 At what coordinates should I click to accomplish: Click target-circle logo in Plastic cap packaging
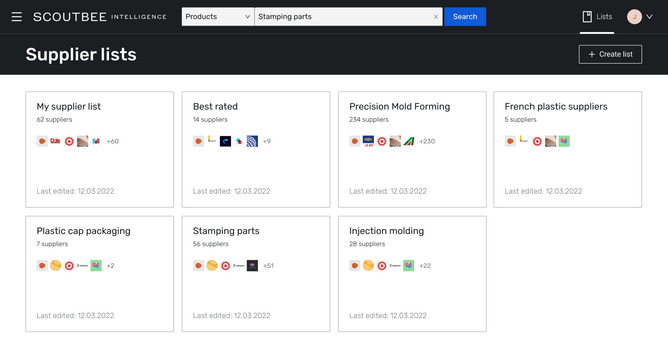69,266
